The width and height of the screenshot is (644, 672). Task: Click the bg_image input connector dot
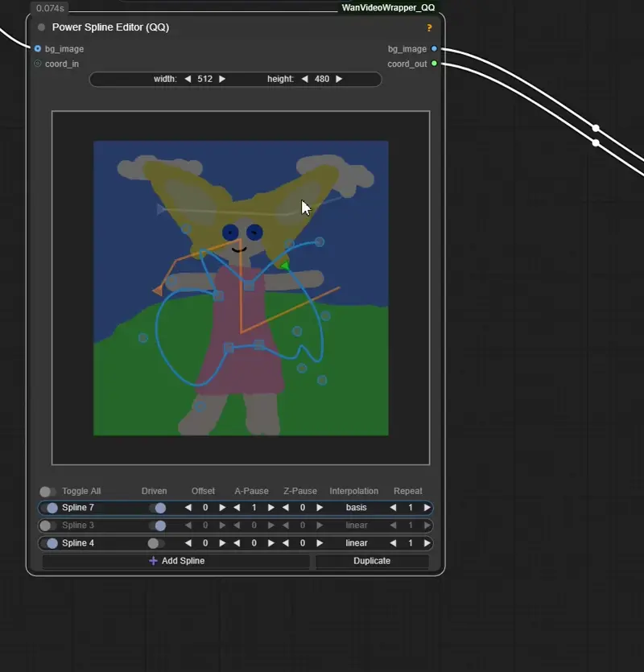[38, 49]
